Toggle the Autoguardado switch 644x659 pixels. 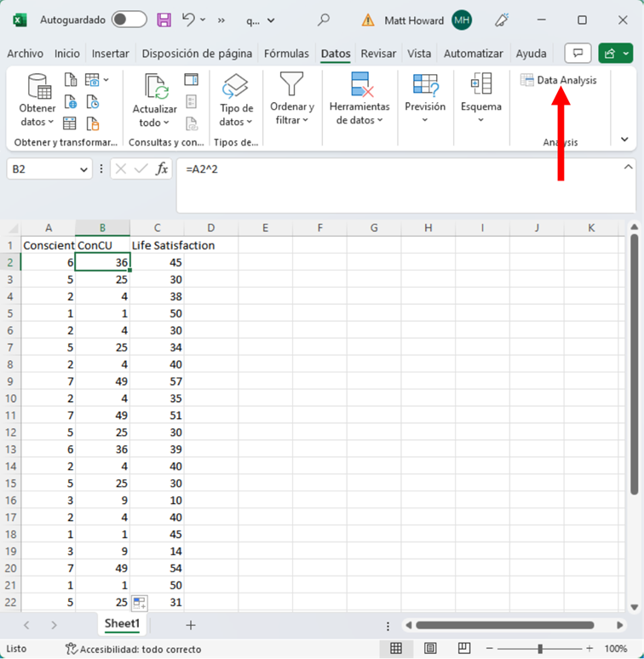pos(129,20)
